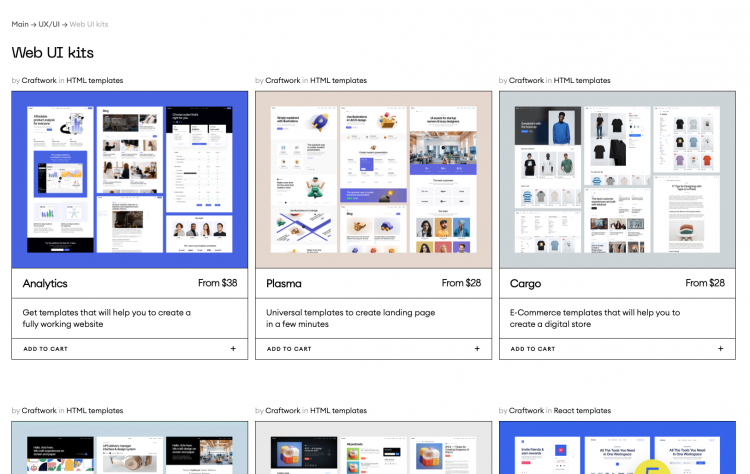Screen dimensions: 750x474
Task: Open bottom-row light blue card thumbnail
Action: 130,448
